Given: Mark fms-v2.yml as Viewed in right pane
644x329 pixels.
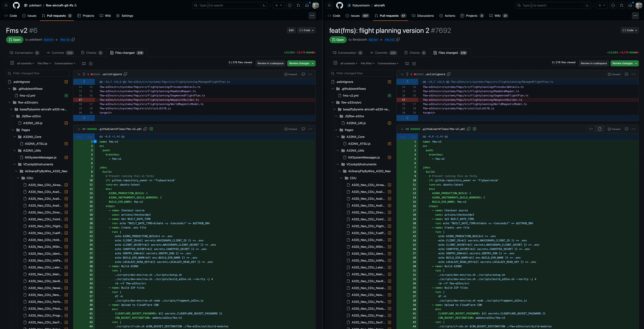Looking at the screenshot, I should click(x=609, y=129).
